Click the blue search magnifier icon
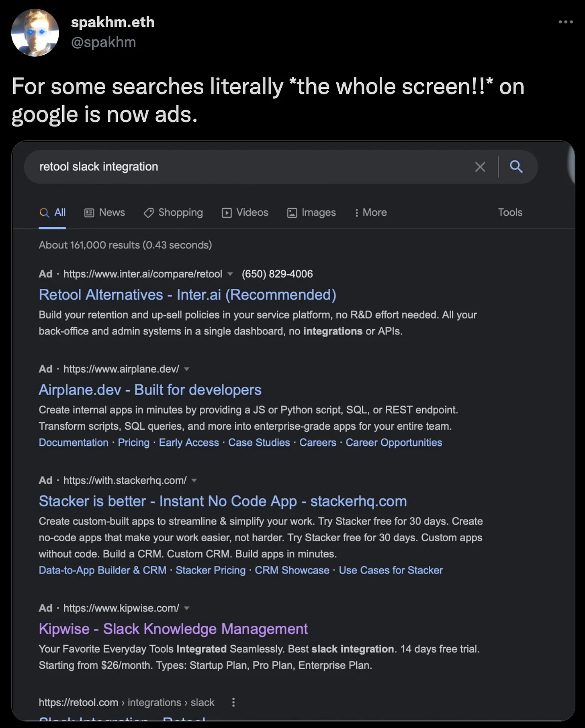 click(x=516, y=166)
